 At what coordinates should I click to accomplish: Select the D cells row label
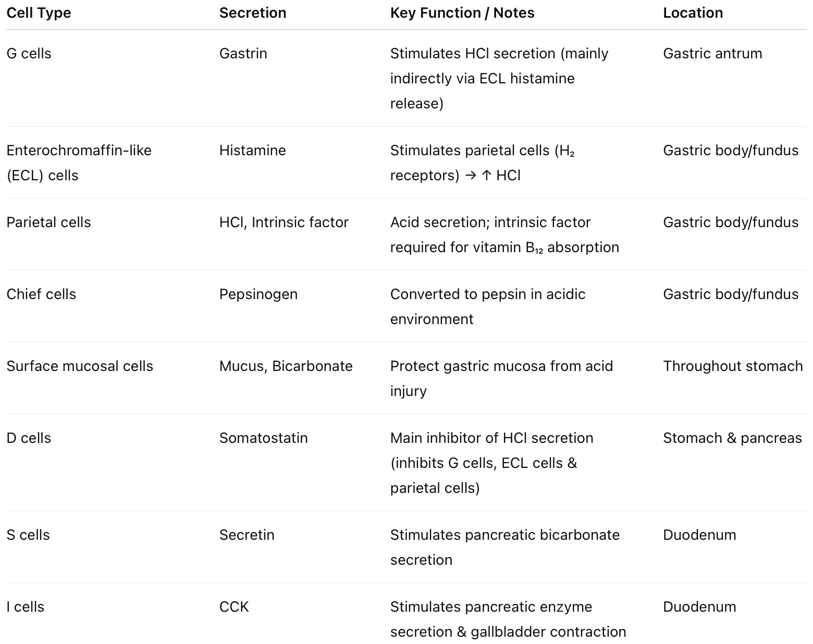coord(29,438)
